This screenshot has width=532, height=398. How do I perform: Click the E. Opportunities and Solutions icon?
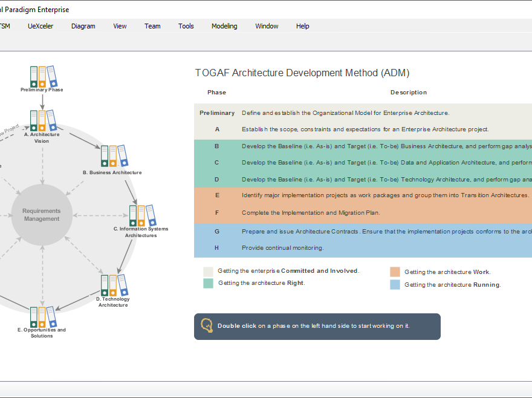[42, 318]
